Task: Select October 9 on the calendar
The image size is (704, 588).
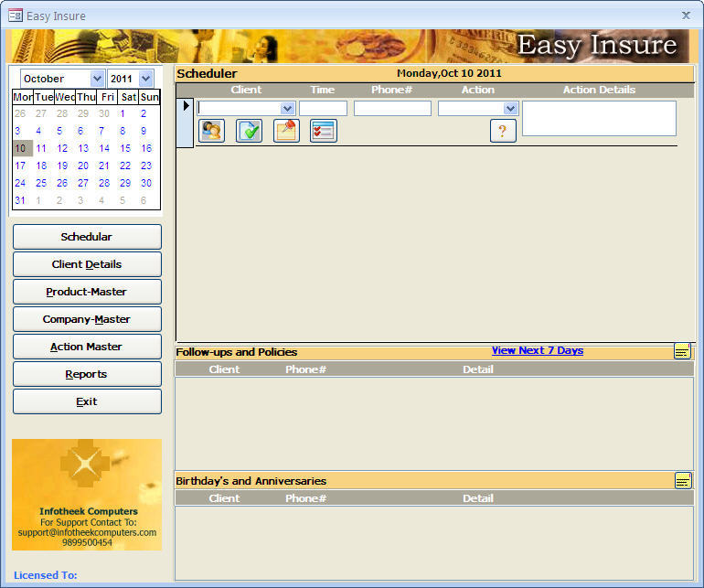Action: [144, 131]
